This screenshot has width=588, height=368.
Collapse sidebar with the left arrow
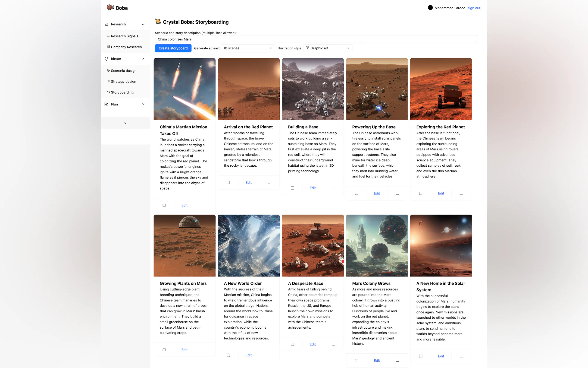pyautogui.click(x=125, y=123)
